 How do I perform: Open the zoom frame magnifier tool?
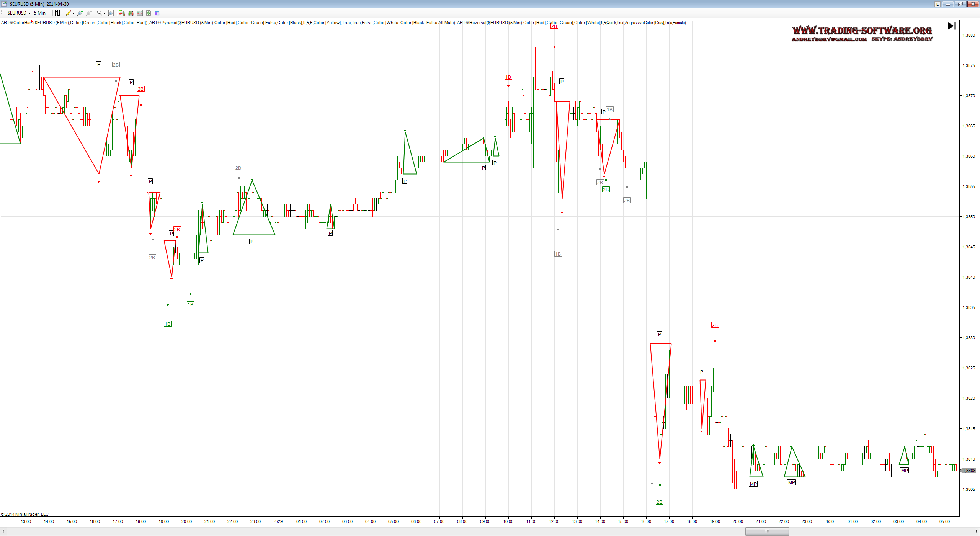[111, 13]
